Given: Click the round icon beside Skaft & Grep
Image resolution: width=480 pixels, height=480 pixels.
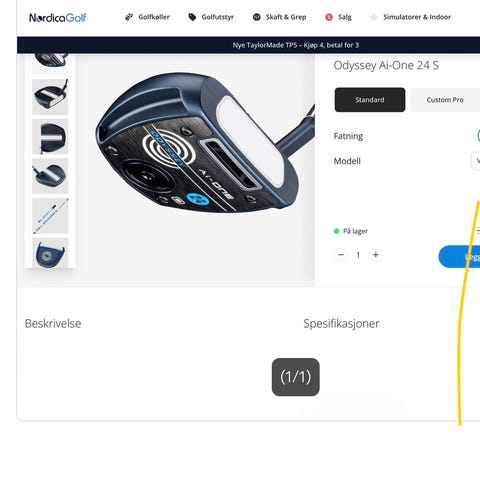Looking at the screenshot, I should point(256,17).
